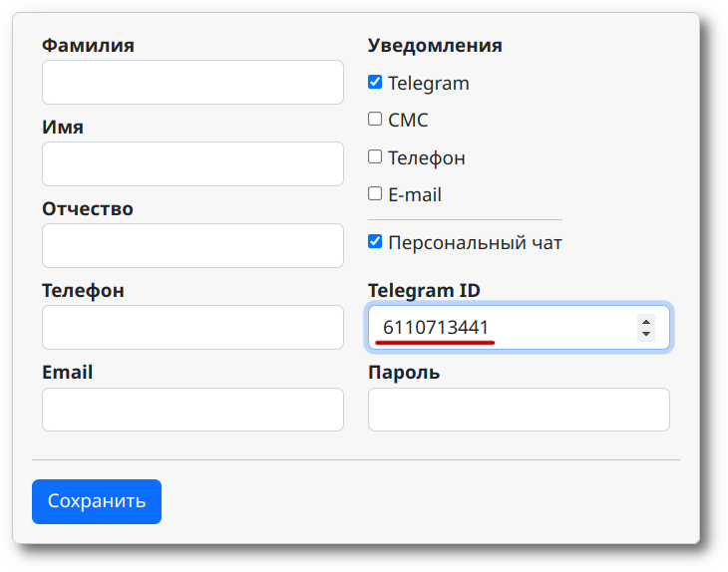Select the Телефон text input on left

192,327
